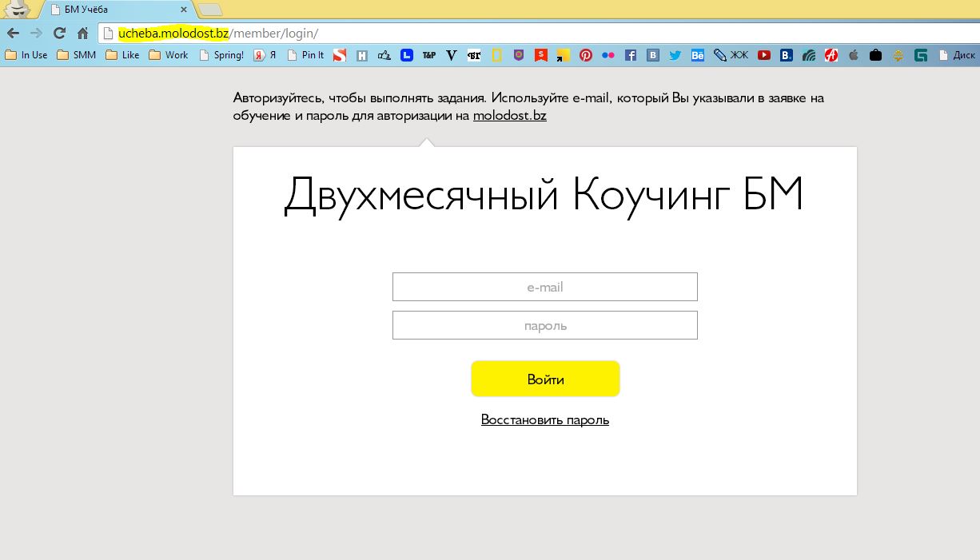Image resolution: width=980 pixels, height=560 pixels.
Task: Open the Flickr bookmark icon
Action: (x=608, y=55)
